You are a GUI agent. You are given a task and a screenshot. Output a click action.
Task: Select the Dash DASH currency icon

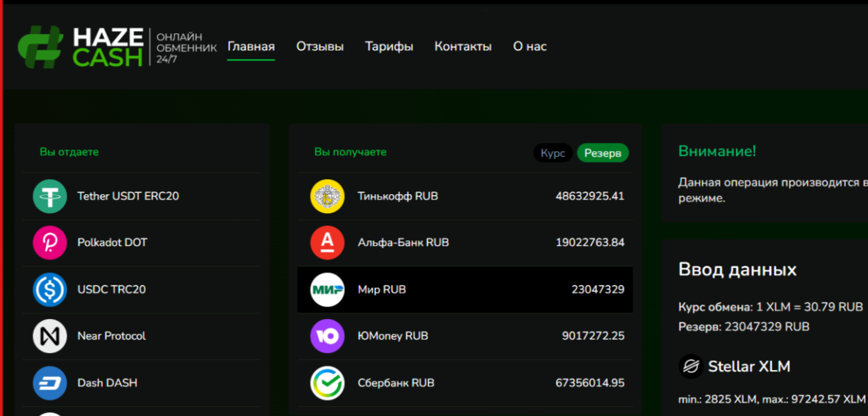pos(48,383)
